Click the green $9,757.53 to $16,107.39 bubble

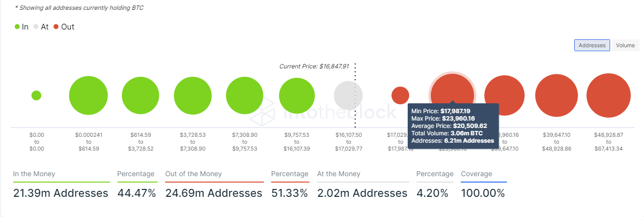pos(297,95)
